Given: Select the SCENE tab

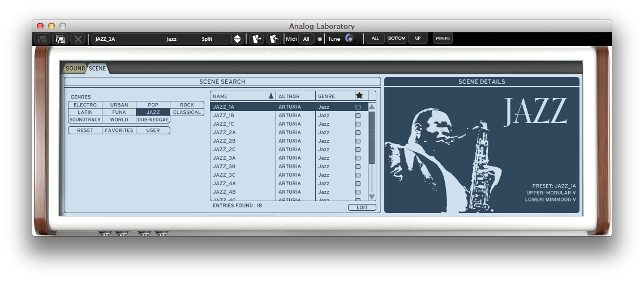Looking at the screenshot, I should coord(97,69).
